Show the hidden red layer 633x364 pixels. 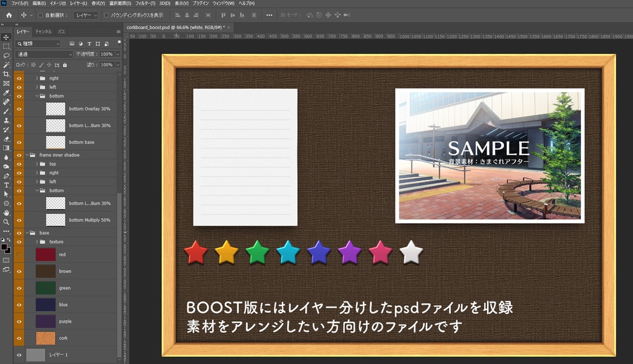tap(19, 255)
